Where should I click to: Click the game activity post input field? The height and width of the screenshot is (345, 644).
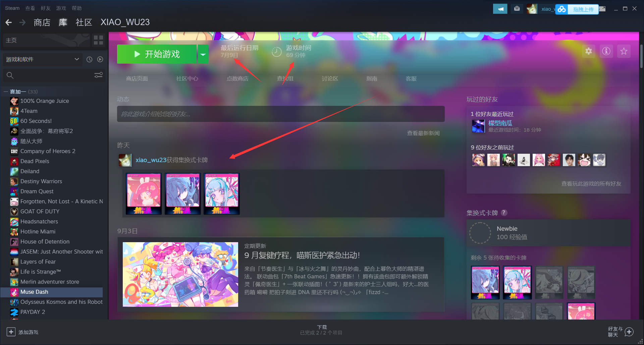coord(281,114)
